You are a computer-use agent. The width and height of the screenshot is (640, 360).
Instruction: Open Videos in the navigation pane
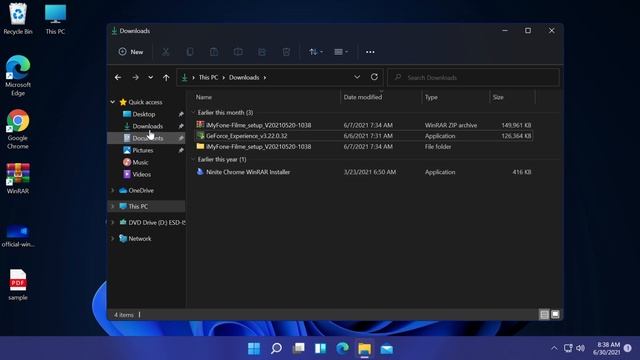click(141, 174)
